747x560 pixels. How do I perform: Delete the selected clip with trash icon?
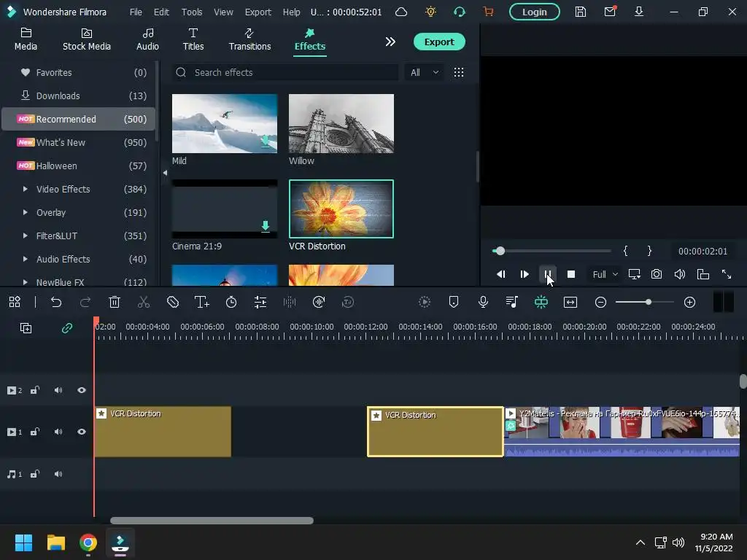(115, 302)
